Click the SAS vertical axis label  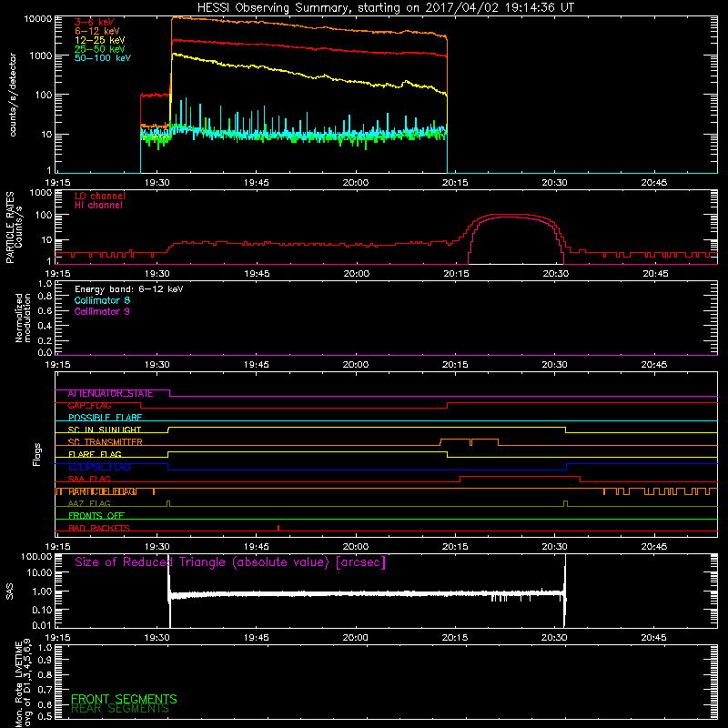[10, 591]
